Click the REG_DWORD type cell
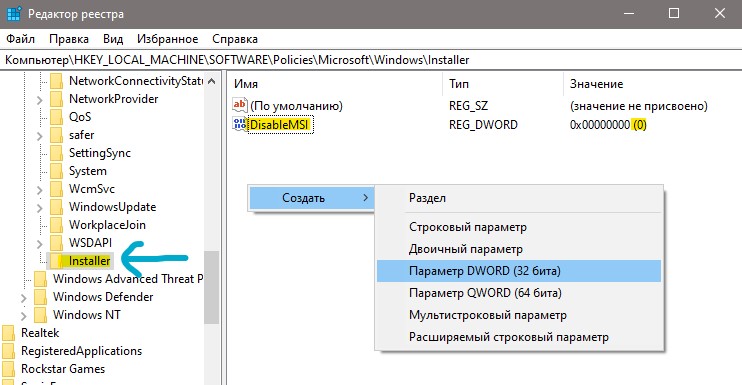 click(483, 125)
